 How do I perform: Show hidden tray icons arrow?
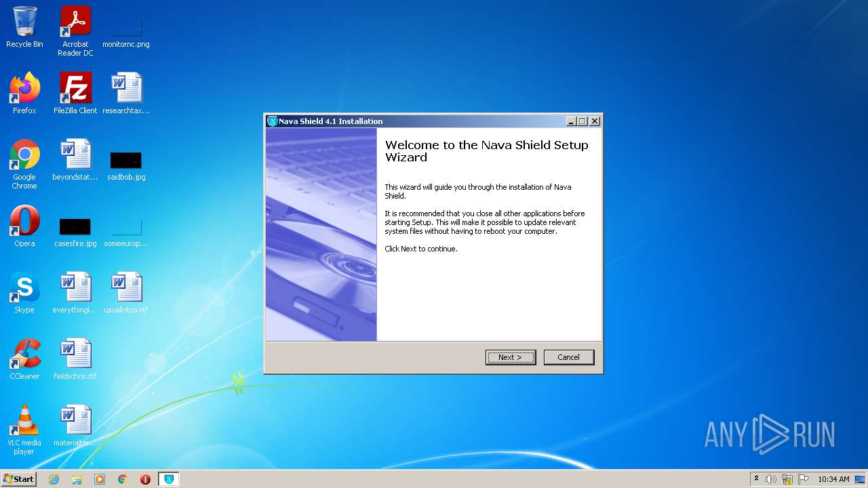tap(756, 479)
